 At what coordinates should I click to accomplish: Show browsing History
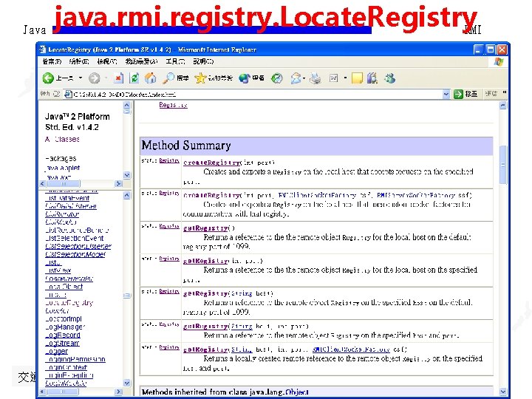pos(277,78)
